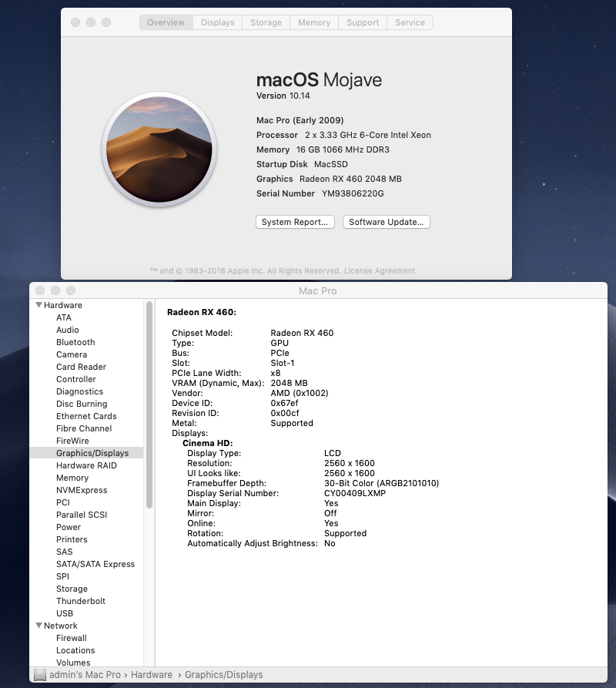The image size is (616, 688).
Task: Open the License Agreement link
Action: point(380,270)
